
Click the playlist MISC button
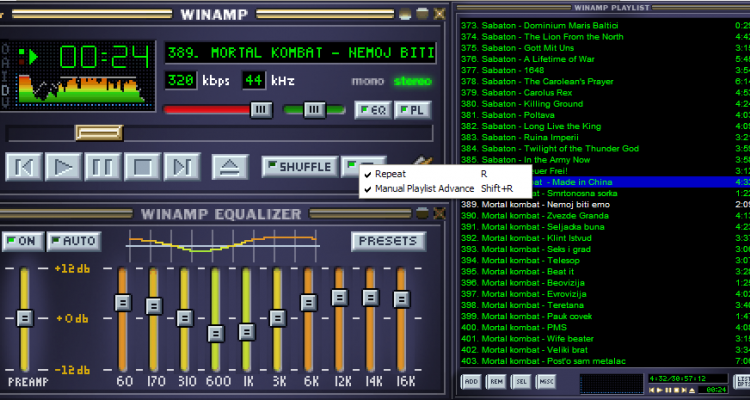coord(546,382)
